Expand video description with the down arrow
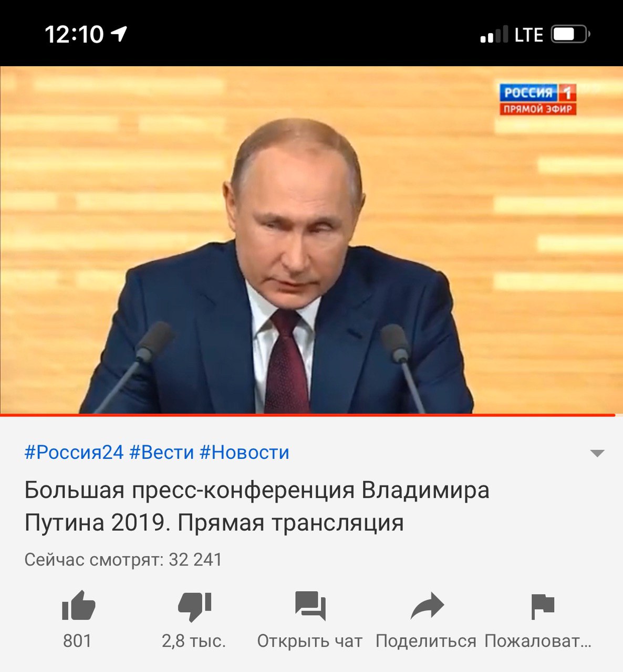623x672 pixels. coord(597,453)
